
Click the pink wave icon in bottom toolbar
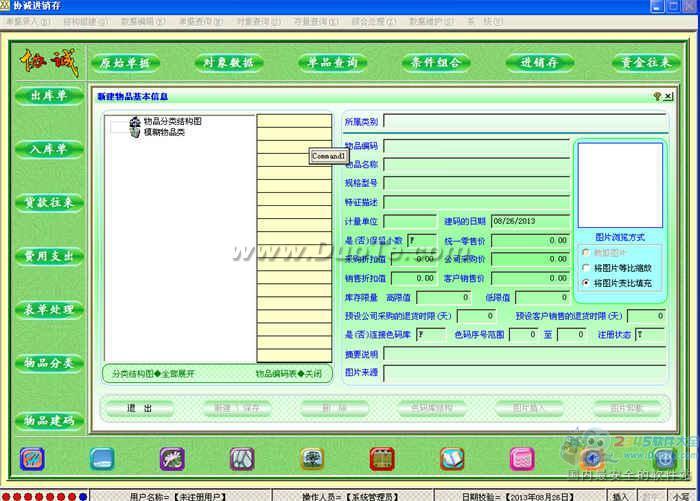(x=522, y=459)
